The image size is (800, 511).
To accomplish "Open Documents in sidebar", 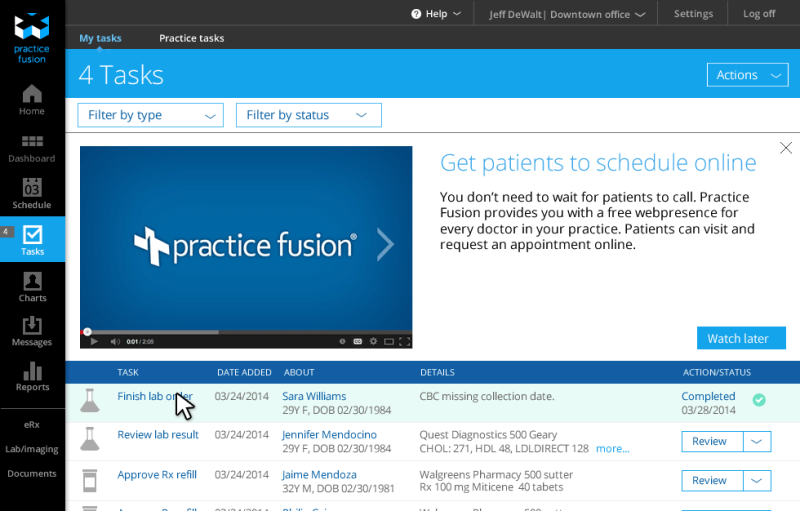I will point(32,474).
